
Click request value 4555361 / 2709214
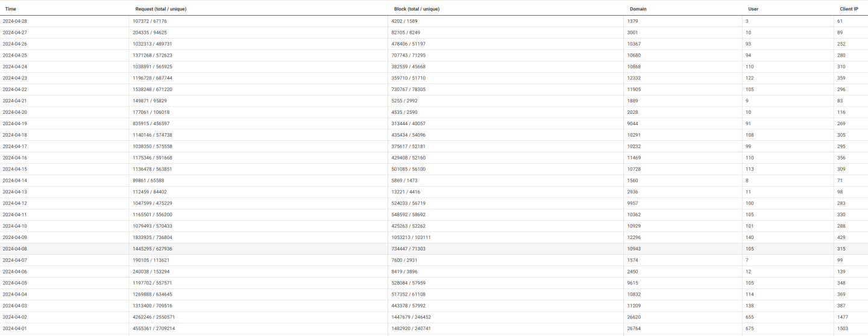point(154,328)
